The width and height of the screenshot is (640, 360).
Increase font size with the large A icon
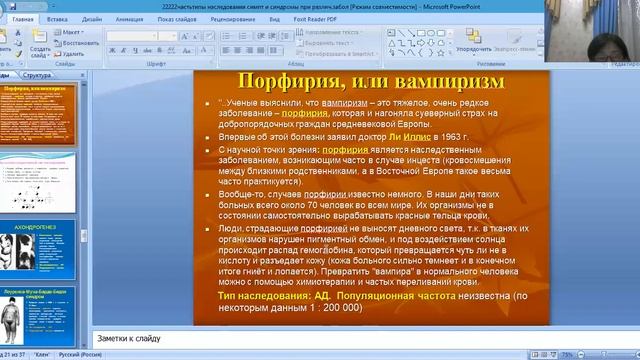point(184,36)
